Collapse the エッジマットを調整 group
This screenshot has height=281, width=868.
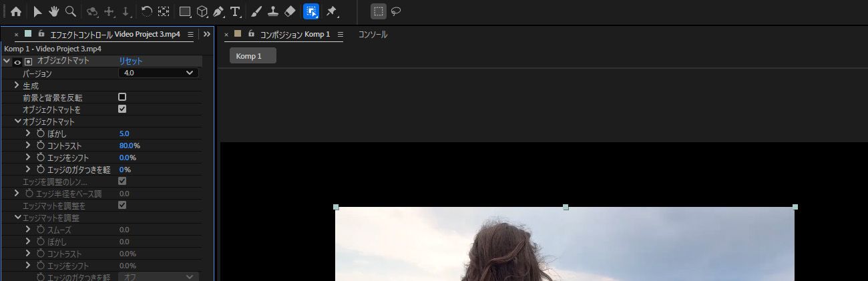(17, 218)
